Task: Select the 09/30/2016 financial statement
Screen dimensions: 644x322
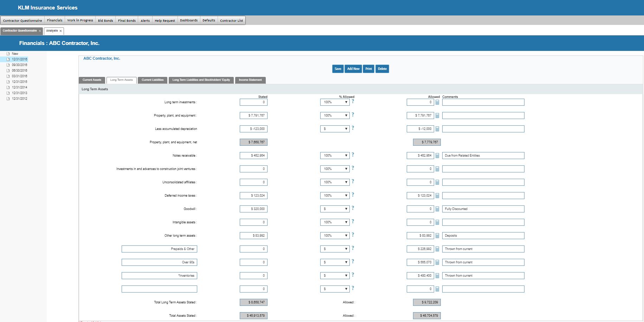Action: (x=19, y=65)
